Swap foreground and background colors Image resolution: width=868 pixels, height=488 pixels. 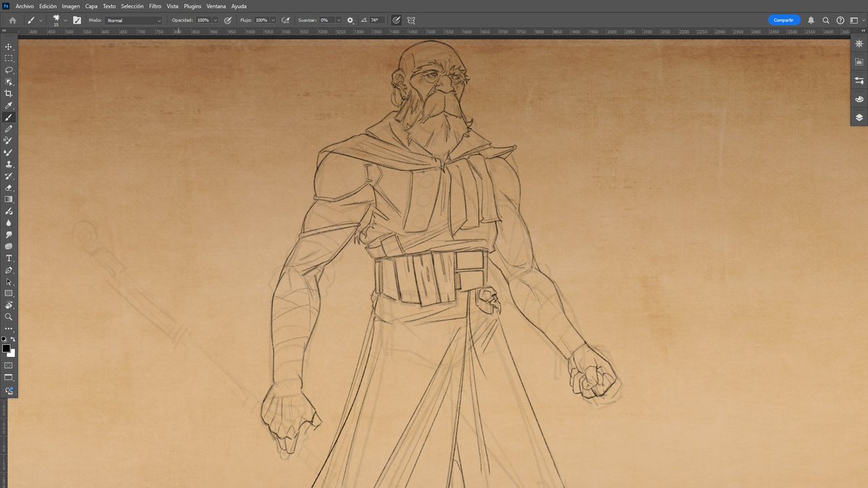[12, 339]
